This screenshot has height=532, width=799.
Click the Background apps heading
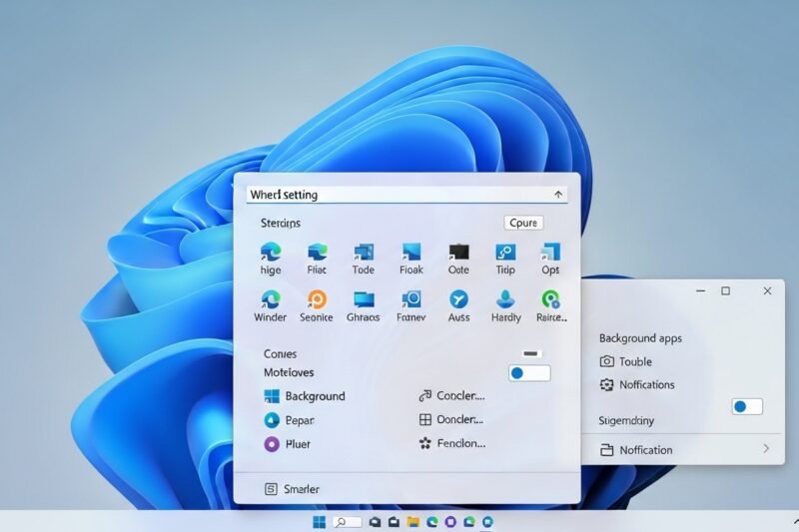pyautogui.click(x=640, y=338)
